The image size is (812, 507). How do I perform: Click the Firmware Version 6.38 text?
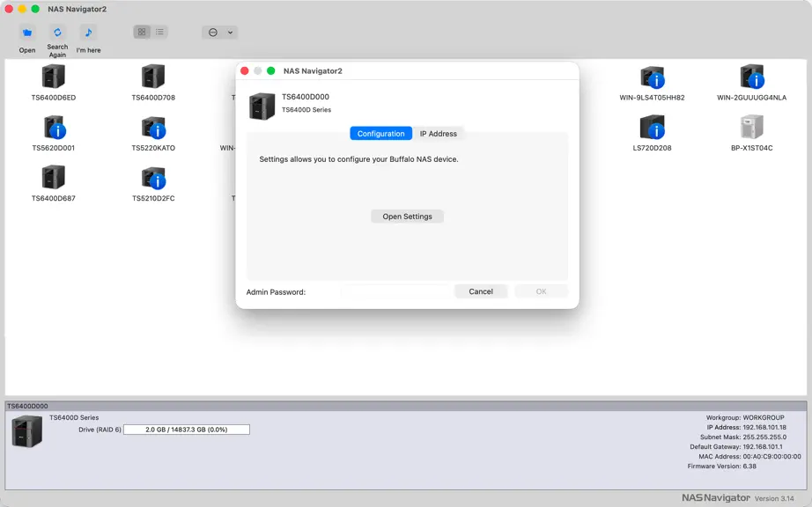pyautogui.click(x=721, y=467)
